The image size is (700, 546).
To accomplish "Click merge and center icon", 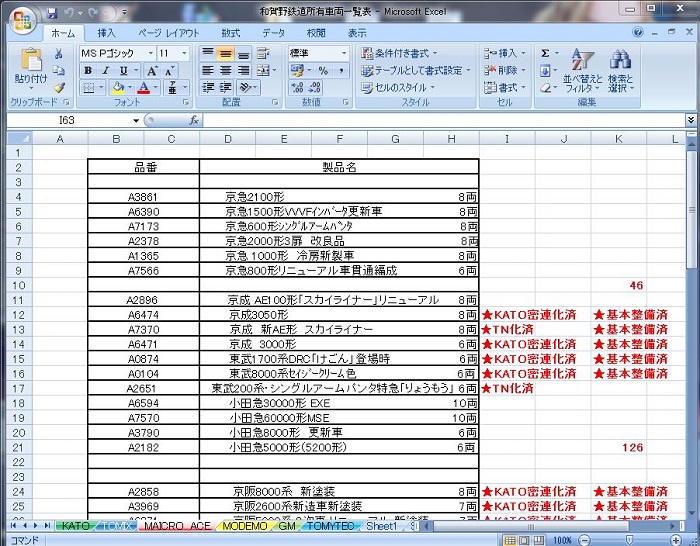I will [x=264, y=71].
